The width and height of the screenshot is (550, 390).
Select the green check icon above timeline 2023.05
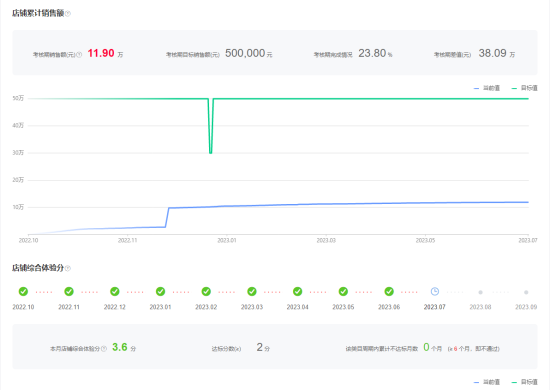(343, 291)
